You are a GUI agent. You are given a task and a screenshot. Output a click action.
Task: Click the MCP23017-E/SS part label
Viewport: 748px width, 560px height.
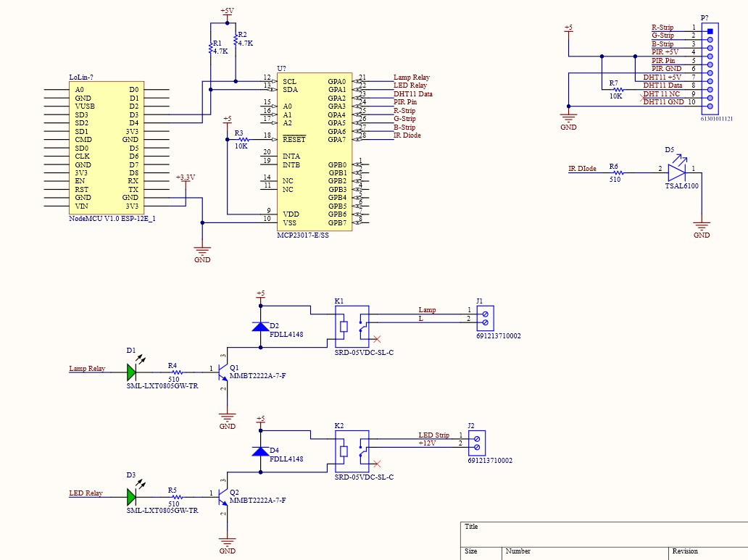[x=303, y=235]
